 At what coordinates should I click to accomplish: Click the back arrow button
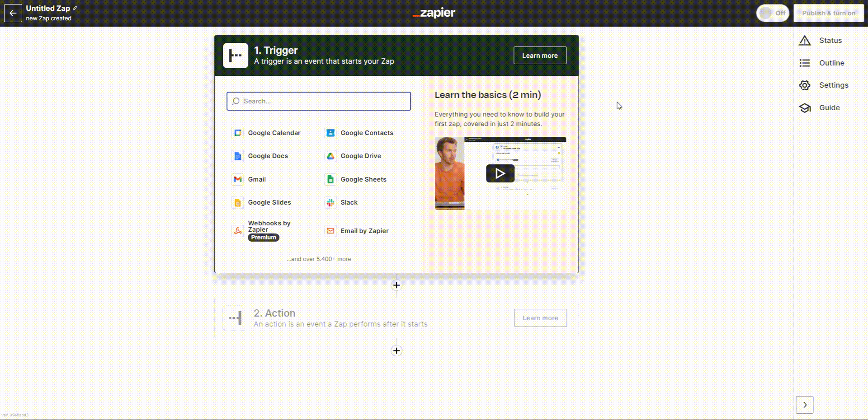(x=13, y=13)
